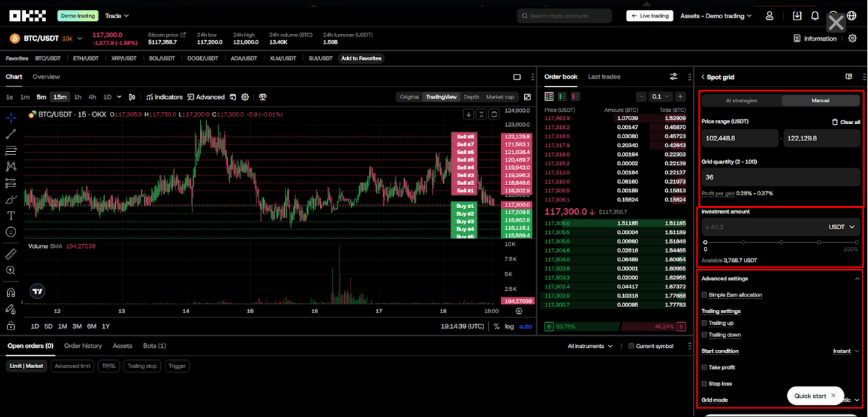The height and width of the screenshot is (417, 868).
Task: Enable Take profit checkbox
Action: tap(705, 368)
